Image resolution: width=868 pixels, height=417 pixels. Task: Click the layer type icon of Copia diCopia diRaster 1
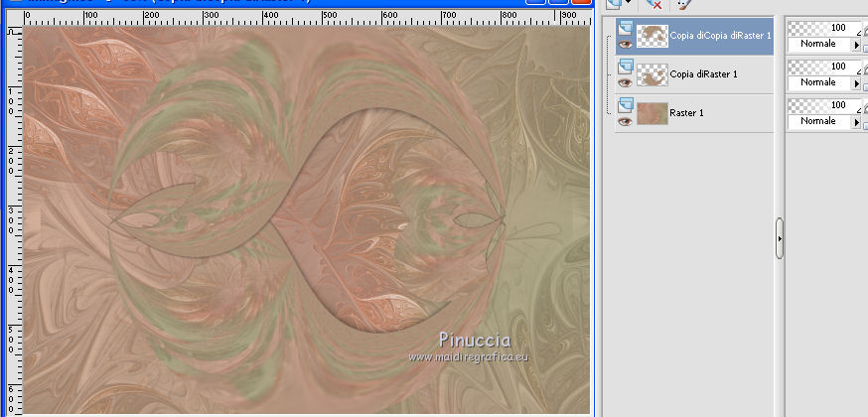(625, 28)
